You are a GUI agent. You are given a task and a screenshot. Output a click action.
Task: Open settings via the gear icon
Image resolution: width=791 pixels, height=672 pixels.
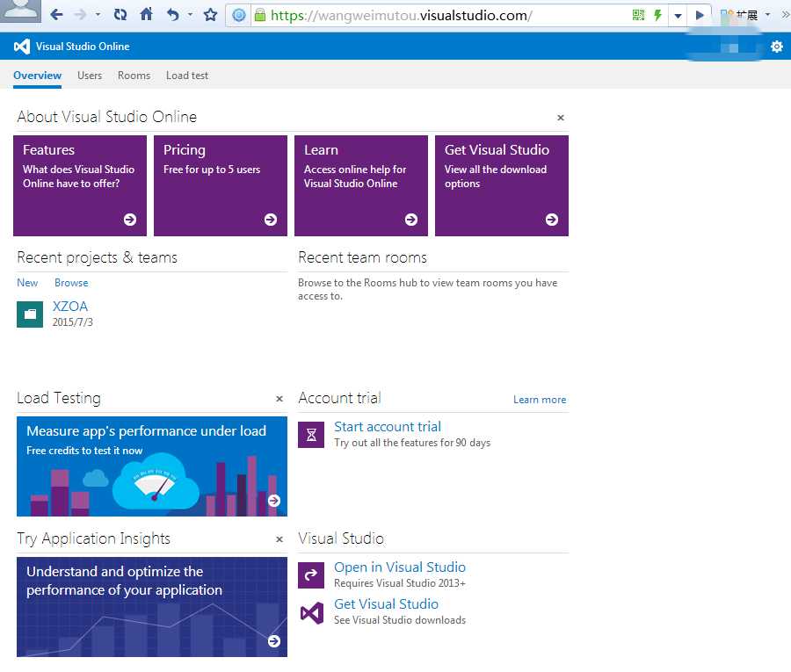click(x=776, y=47)
